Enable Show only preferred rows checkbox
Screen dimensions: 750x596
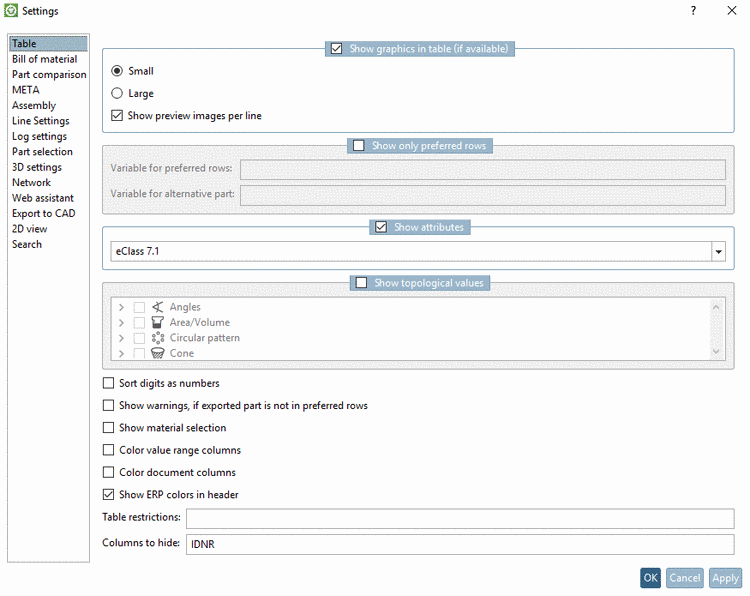tap(359, 146)
